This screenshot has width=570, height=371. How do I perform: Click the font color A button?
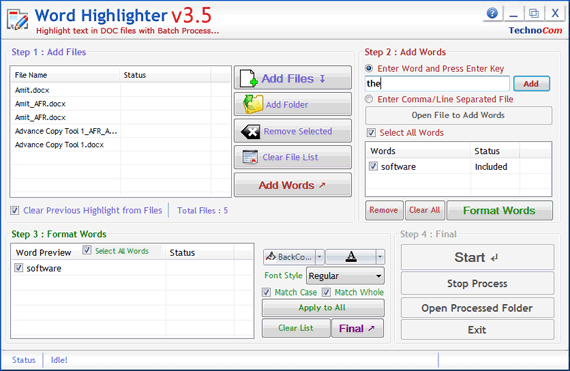pos(351,257)
